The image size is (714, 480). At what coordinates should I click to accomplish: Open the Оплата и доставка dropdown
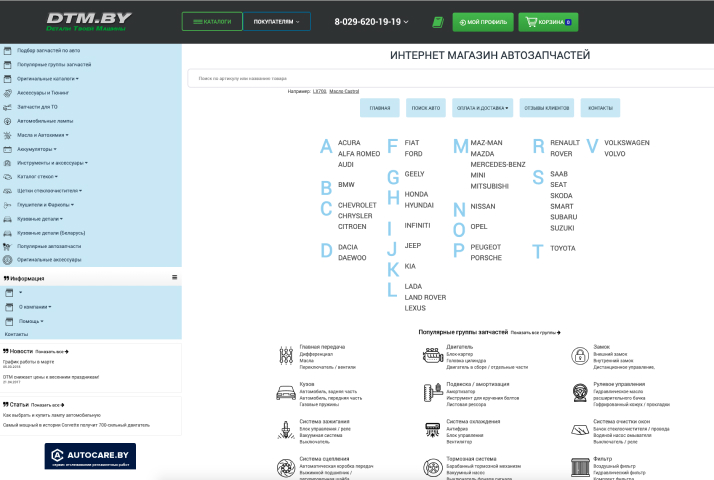(483, 108)
